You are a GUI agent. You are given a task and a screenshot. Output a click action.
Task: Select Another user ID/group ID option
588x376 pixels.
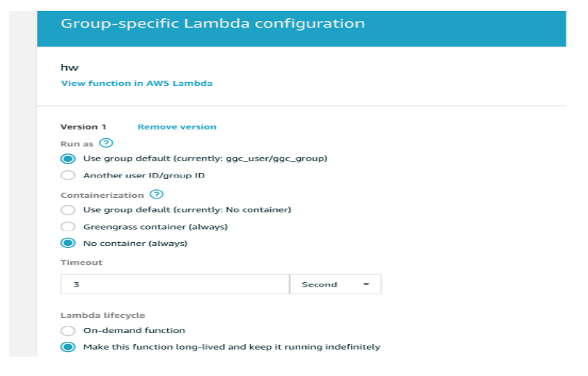pyautogui.click(x=68, y=175)
